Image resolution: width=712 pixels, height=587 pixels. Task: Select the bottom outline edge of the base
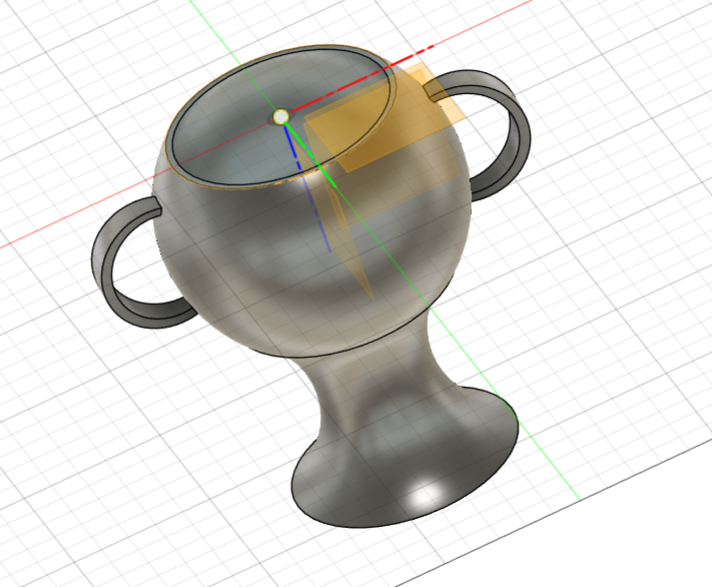tap(380, 524)
